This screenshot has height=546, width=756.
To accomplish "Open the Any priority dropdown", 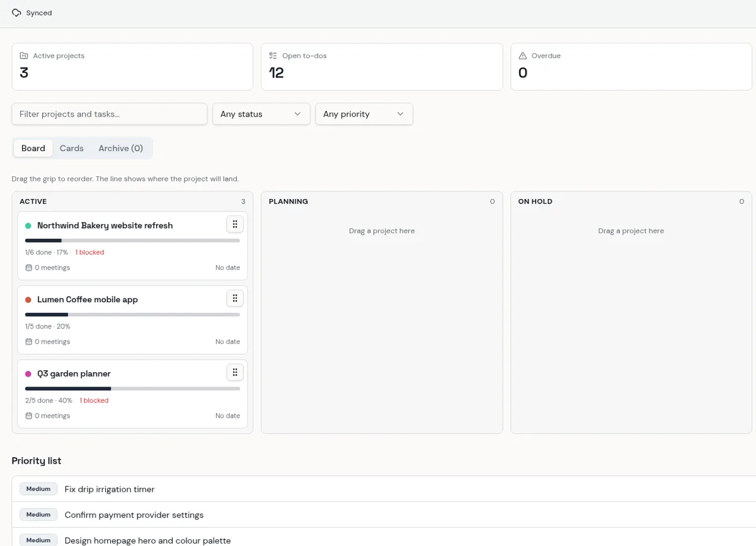I will click(364, 114).
